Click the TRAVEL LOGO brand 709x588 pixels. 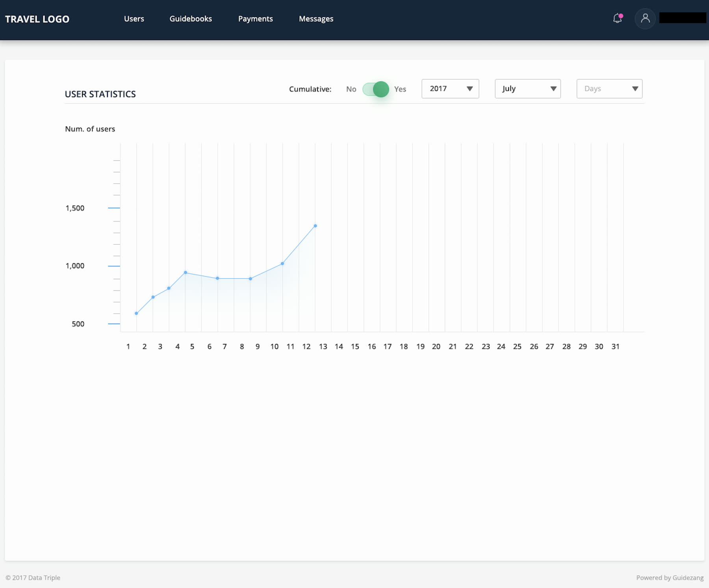37,19
